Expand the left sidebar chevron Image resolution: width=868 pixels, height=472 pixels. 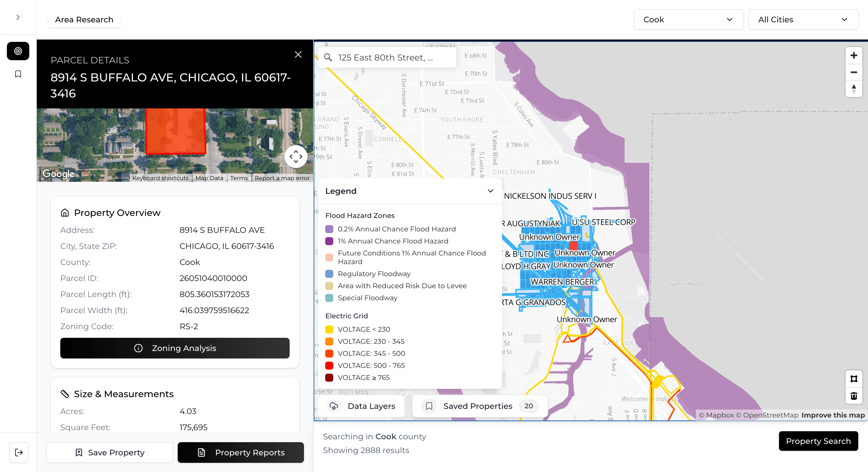click(18, 17)
